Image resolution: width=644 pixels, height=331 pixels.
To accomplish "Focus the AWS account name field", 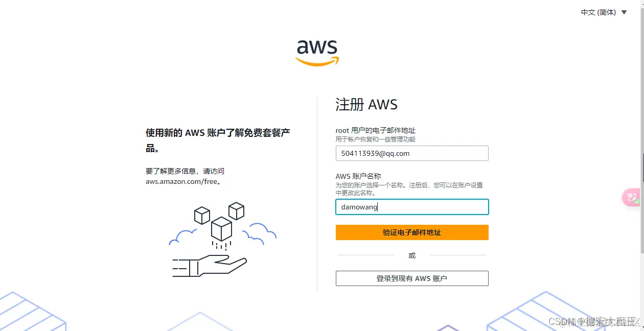I will click(412, 207).
